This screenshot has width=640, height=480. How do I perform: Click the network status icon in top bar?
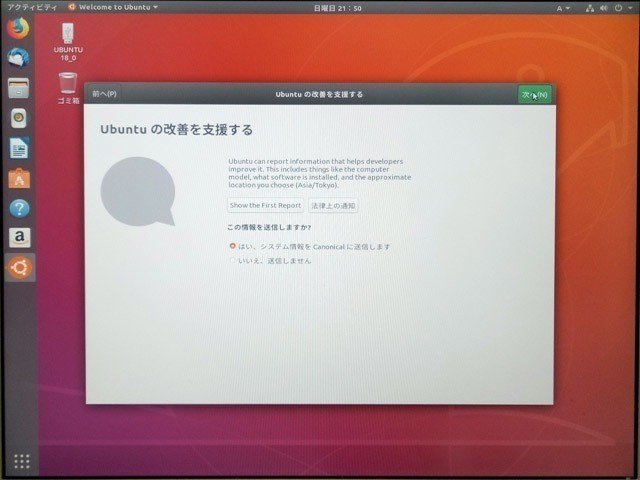(589, 8)
